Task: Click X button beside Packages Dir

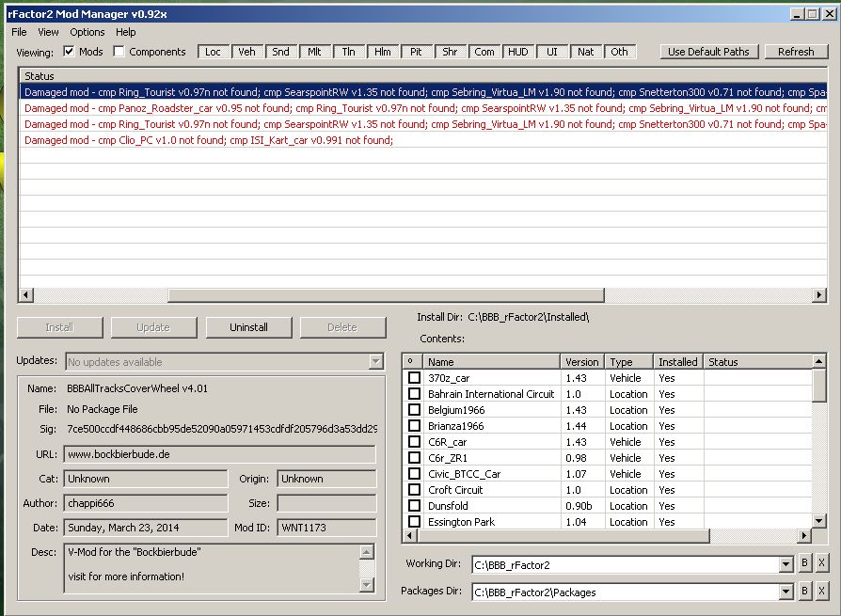Action: [x=821, y=592]
